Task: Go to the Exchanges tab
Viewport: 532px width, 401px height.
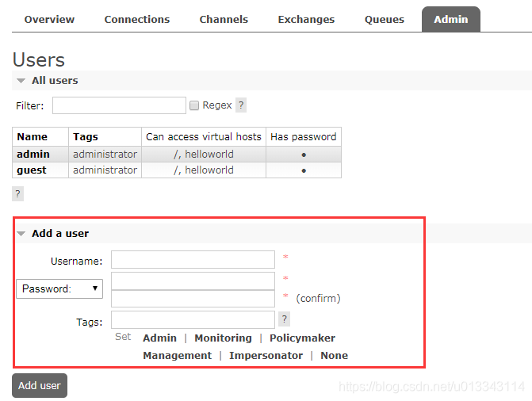Action: (x=306, y=20)
